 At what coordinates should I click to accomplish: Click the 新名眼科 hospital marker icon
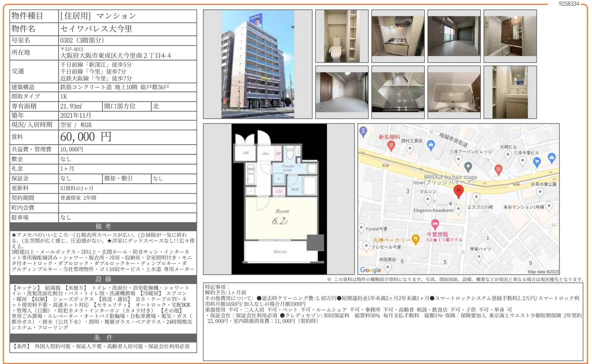pos(391,146)
